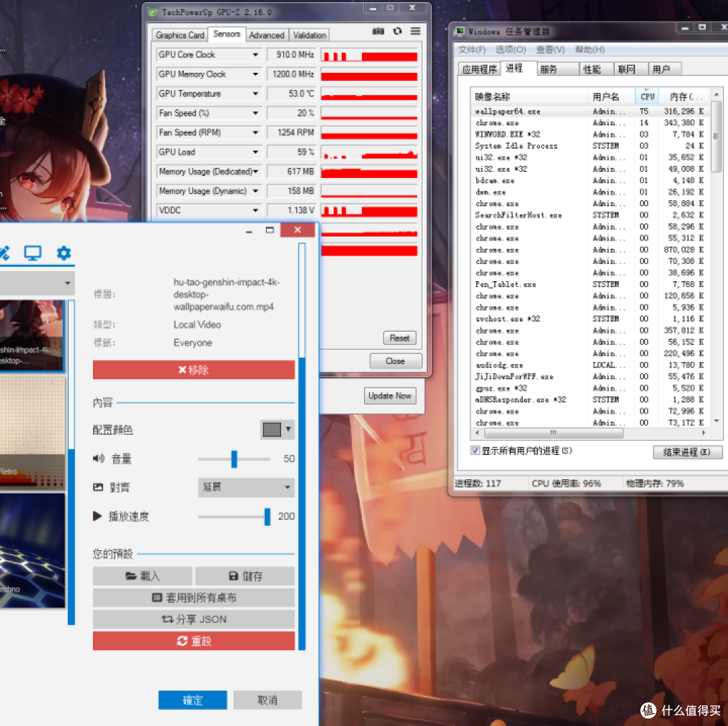Click the playback speed slider handle
Screen dimensions: 728x726
tap(268, 516)
